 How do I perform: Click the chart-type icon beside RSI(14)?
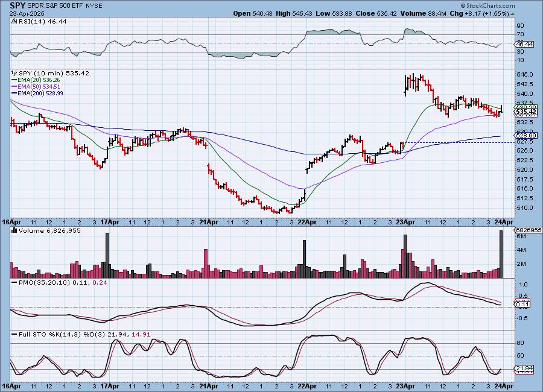(x=14, y=21)
